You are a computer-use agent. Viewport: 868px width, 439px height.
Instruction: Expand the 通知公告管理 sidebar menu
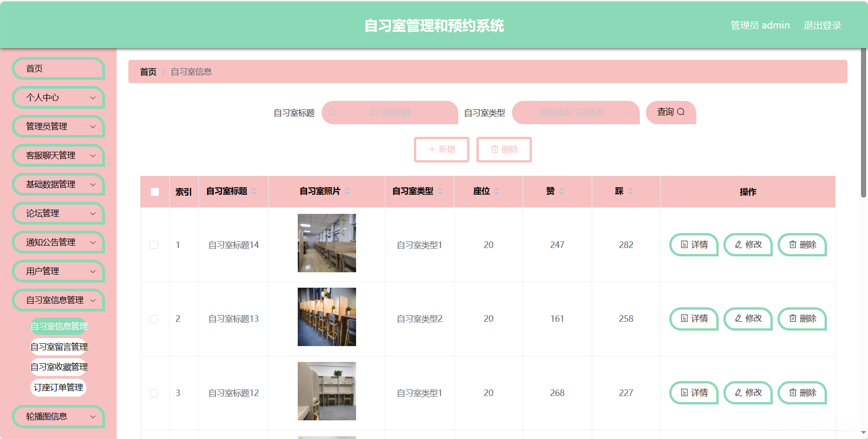(58, 242)
